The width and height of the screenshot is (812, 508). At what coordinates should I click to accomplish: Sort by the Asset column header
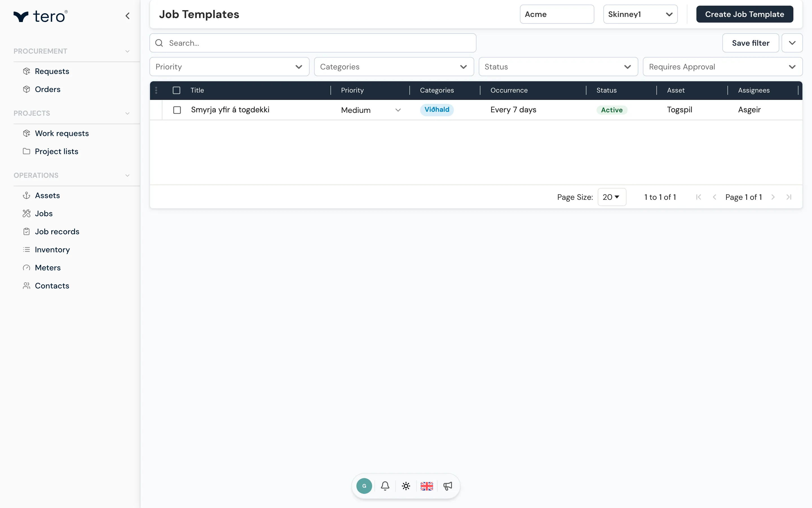click(x=676, y=90)
